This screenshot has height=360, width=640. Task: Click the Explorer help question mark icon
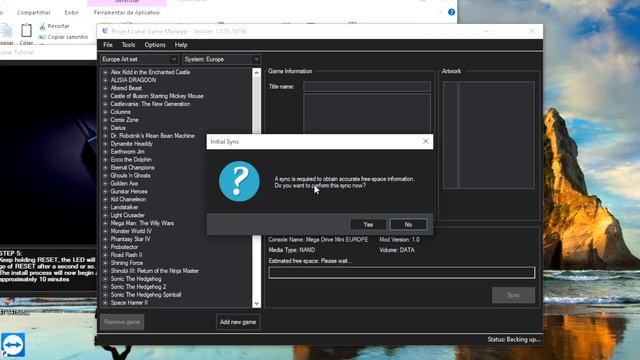coord(451,12)
